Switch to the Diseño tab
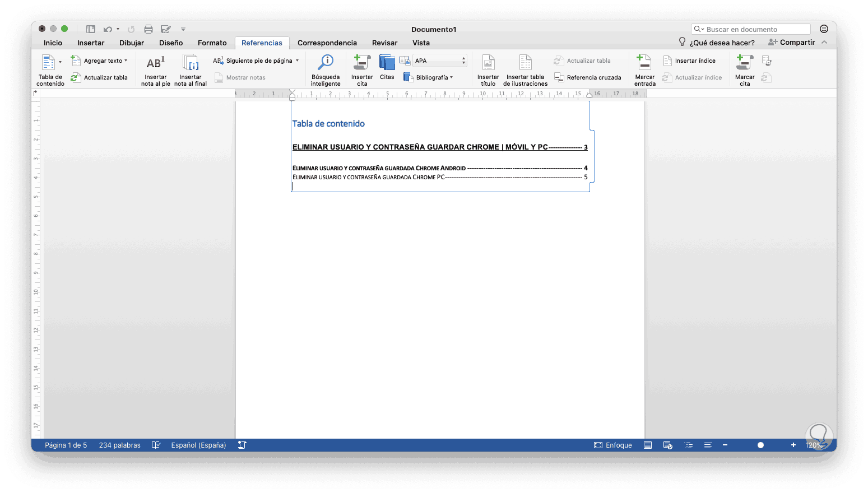The height and width of the screenshot is (493, 868). pyautogui.click(x=171, y=43)
